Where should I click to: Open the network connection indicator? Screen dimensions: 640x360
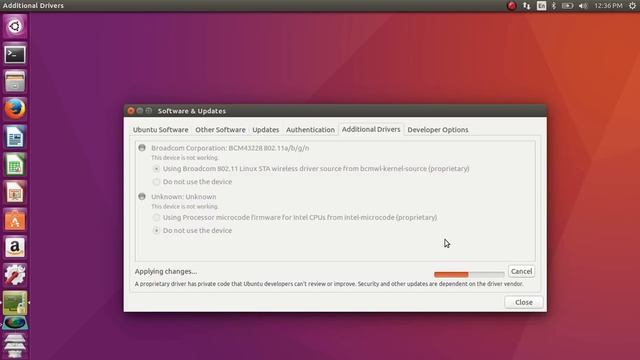[x=527, y=6]
